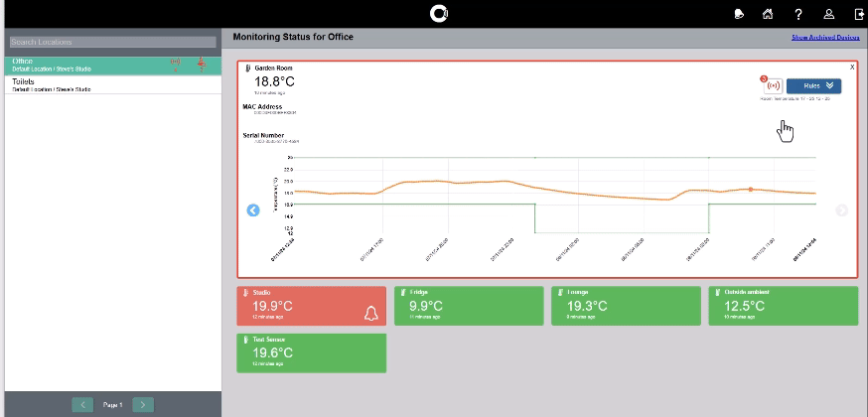
Task: Click the grey right arrow on chart
Action: click(841, 209)
